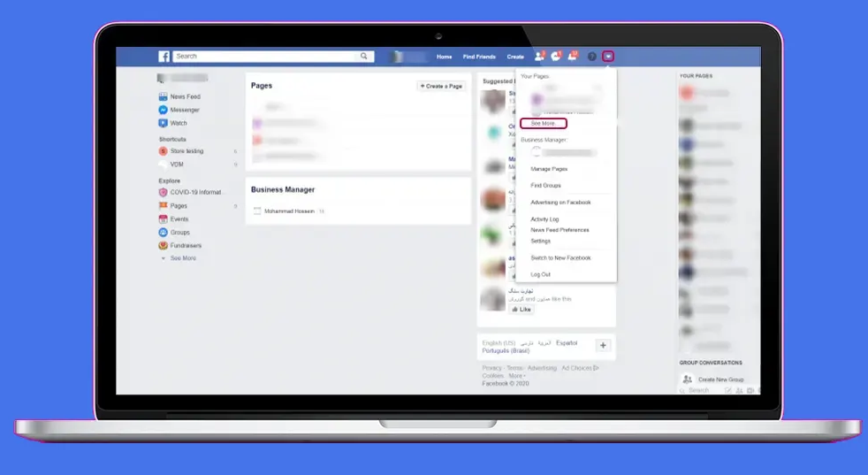This screenshot has height=475, width=868.
Task: Click Create New Group under Group Conversations
Action: point(720,379)
